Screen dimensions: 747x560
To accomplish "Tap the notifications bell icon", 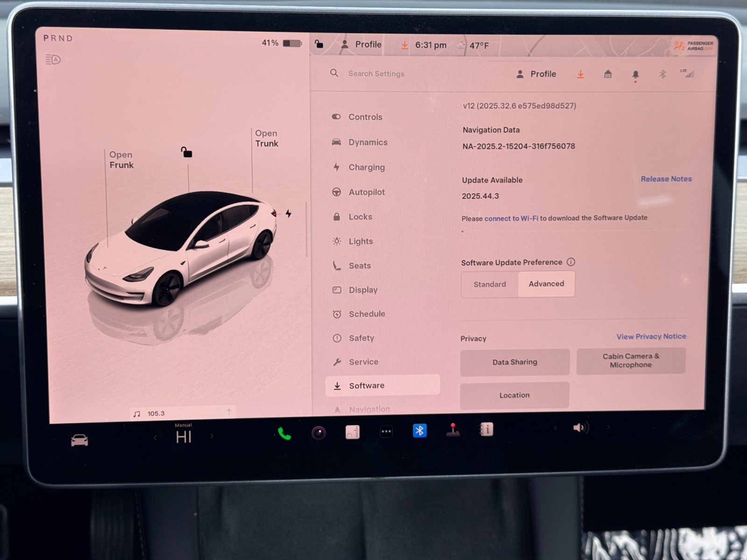I will point(635,75).
